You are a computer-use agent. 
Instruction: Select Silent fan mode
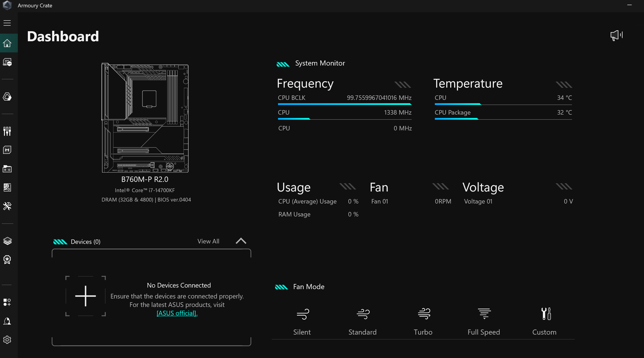[302, 321]
